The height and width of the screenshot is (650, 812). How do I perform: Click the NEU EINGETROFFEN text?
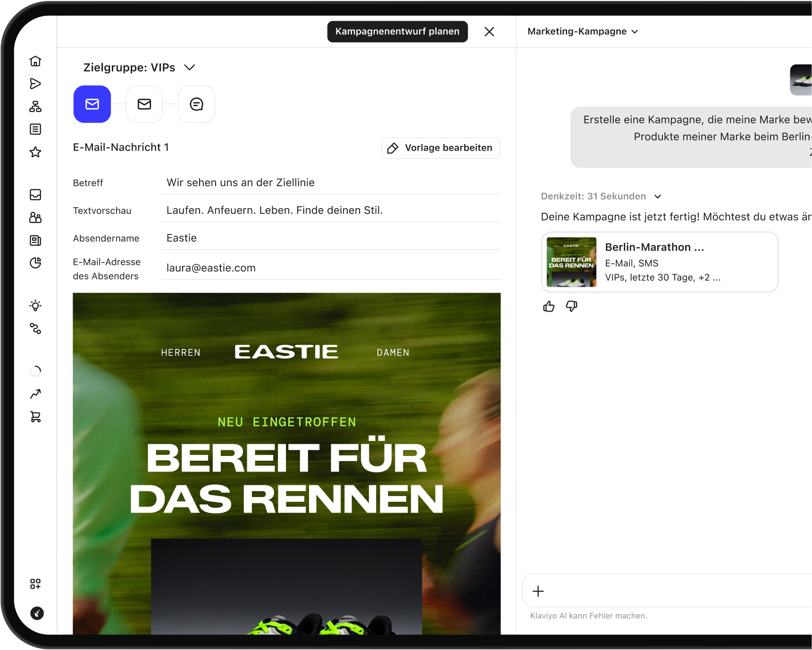287,422
